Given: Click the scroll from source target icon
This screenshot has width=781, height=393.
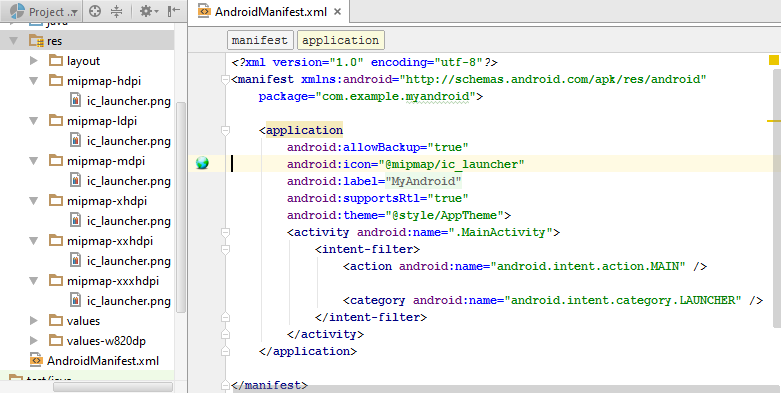Looking at the screenshot, I should [x=95, y=11].
